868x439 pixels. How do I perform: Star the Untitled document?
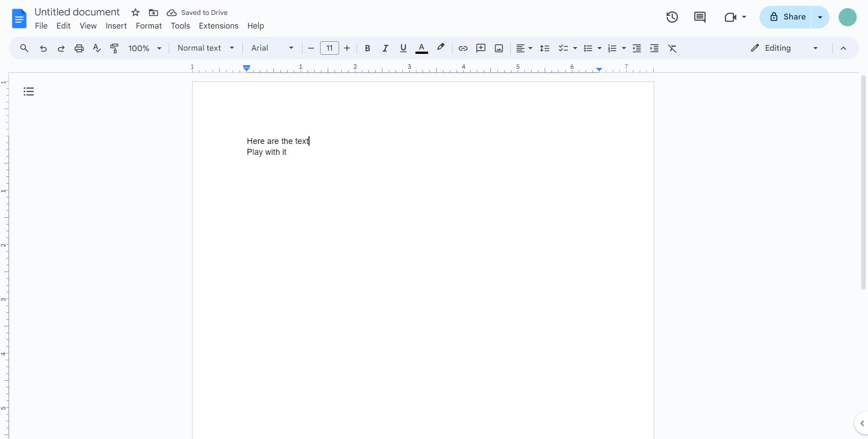tap(135, 12)
